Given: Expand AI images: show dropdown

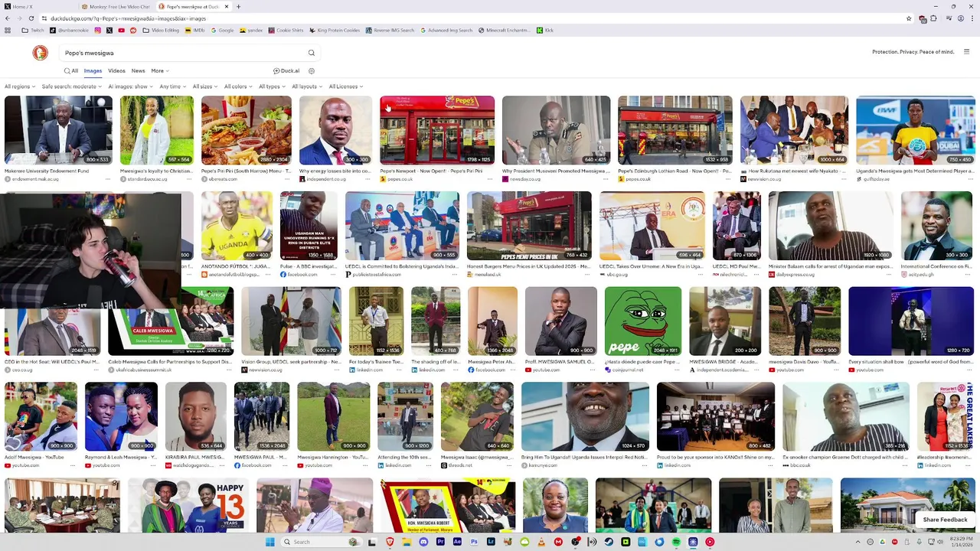Looking at the screenshot, I should pos(131,86).
